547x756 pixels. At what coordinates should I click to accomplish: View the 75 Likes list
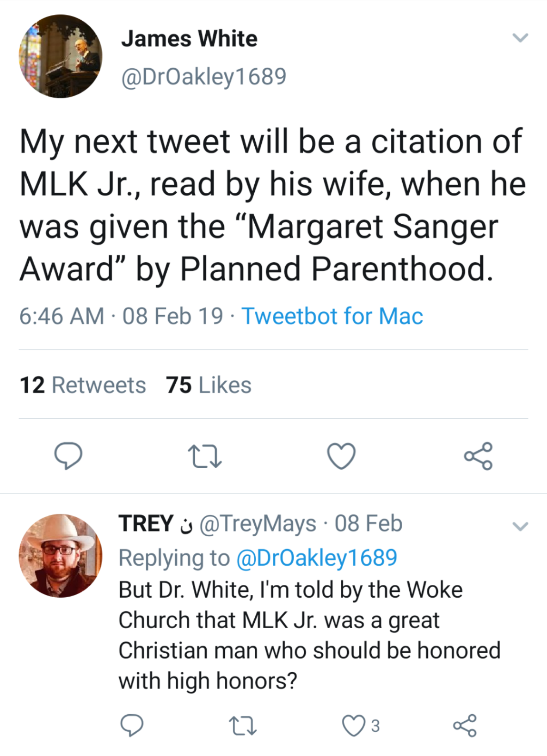209,385
